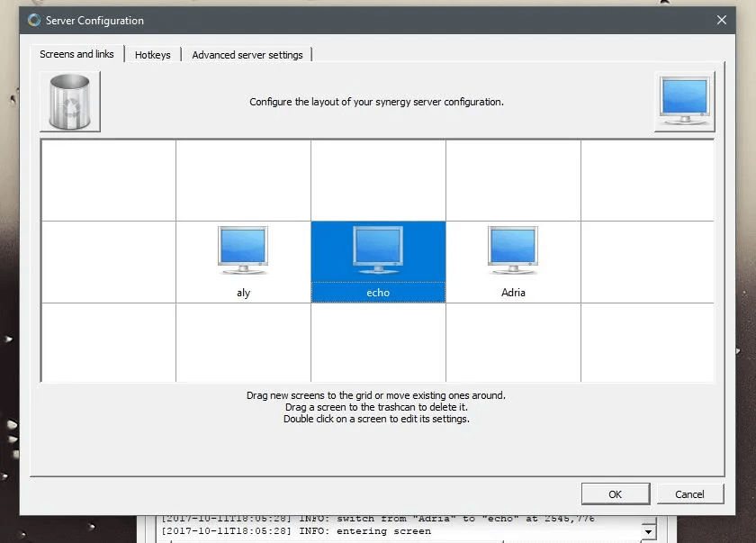This screenshot has height=543, width=756.
Task: Click the log window scroll down arrow
Action: point(648,532)
